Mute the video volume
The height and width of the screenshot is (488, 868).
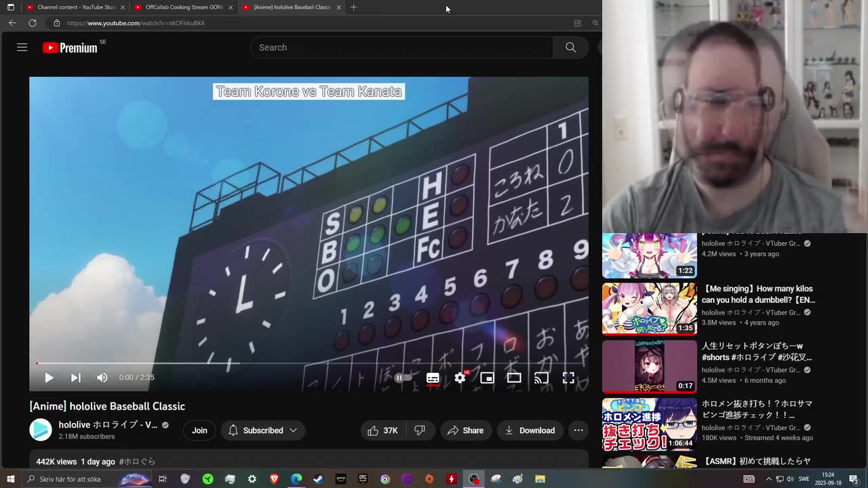point(102,378)
